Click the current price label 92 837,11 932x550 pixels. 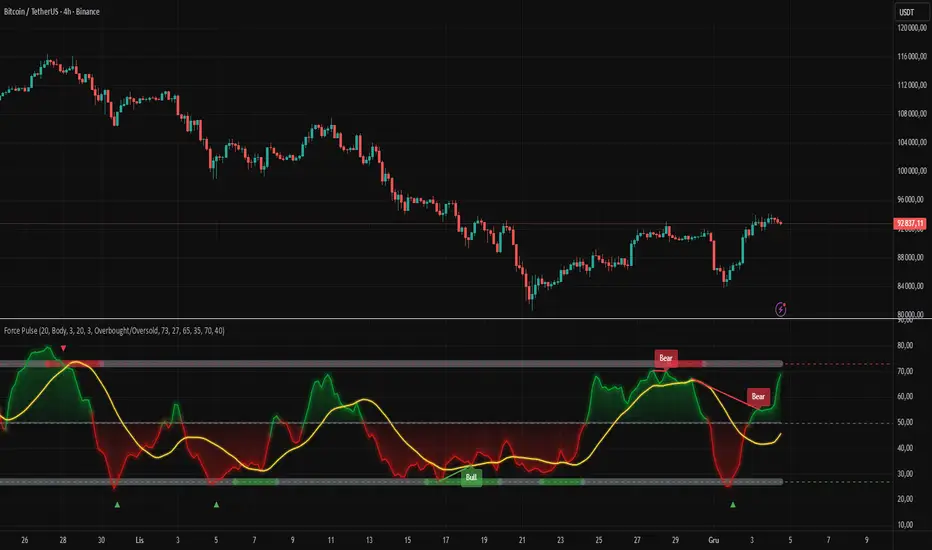(x=911, y=224)
